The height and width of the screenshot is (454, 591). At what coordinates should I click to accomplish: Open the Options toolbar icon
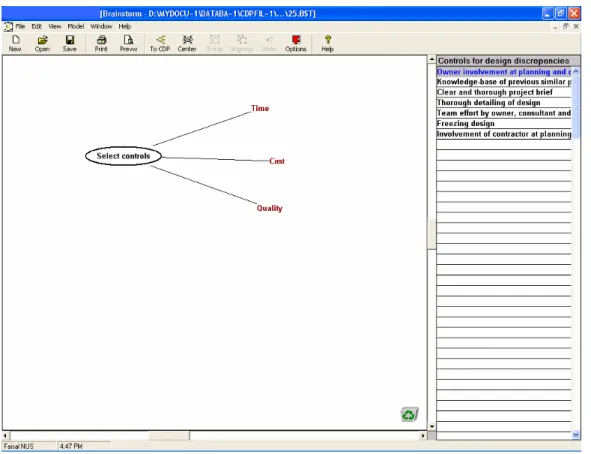coord(296,43)
